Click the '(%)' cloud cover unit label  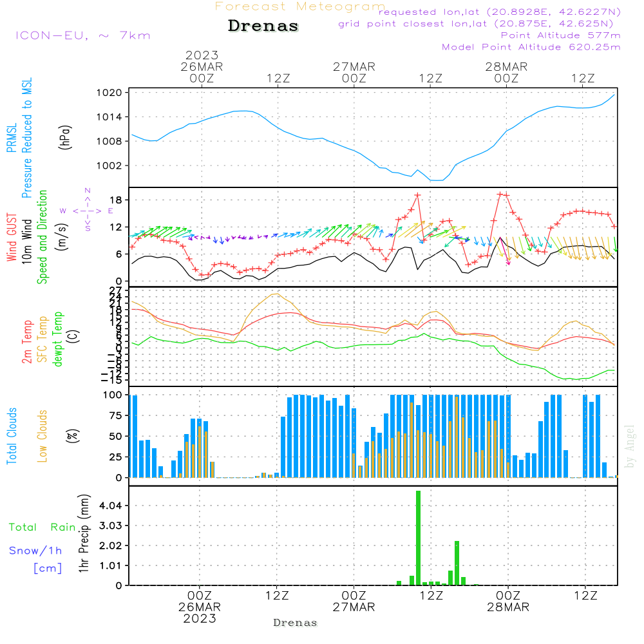pyautogui.click(x=72, y=436)
